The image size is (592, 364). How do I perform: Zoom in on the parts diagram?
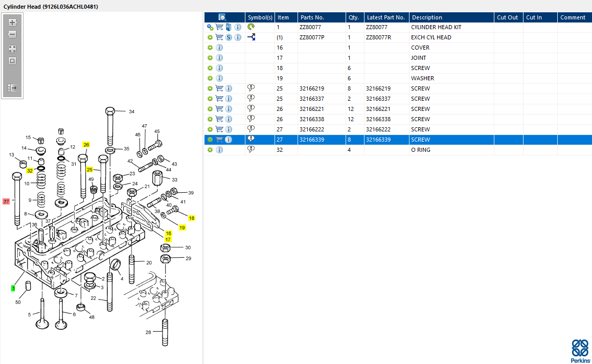(x=12, y=22)
